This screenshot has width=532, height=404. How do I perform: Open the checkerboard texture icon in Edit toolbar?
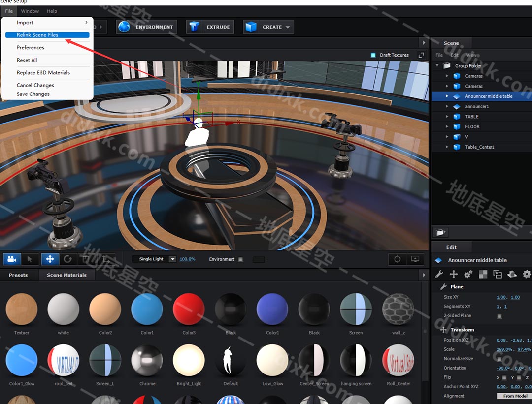[483, 274]
